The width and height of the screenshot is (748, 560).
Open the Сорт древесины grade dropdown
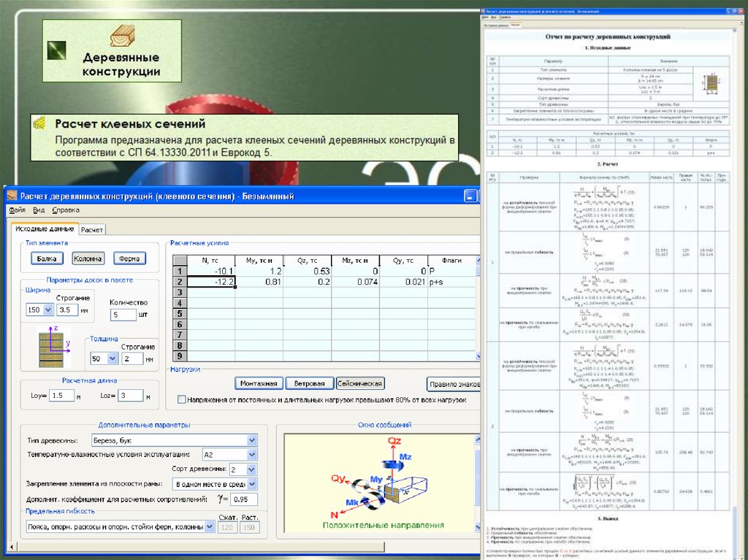click(252, 469)
